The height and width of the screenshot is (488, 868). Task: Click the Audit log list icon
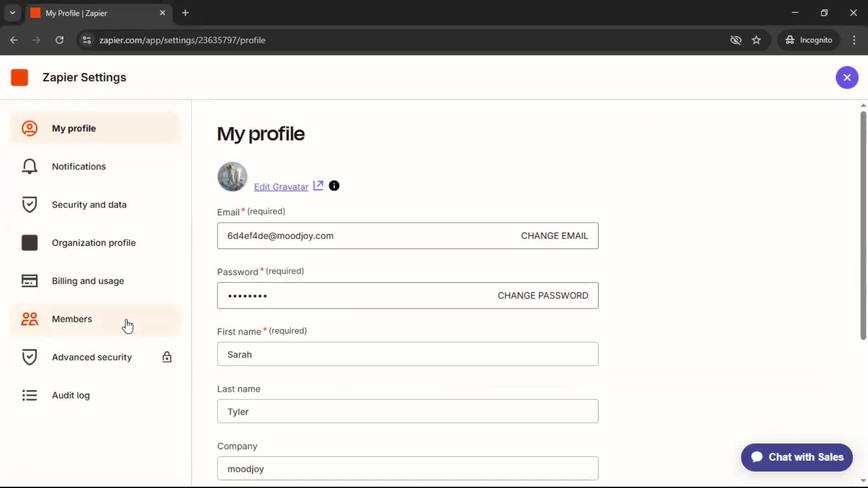click(x=29, y=395)
